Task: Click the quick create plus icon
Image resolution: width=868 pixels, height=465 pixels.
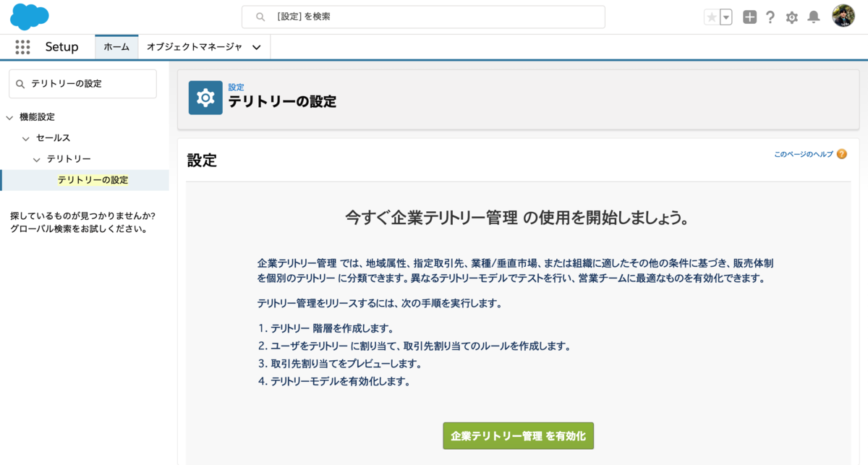Action: pyautogui.click(x=749, y=17)
